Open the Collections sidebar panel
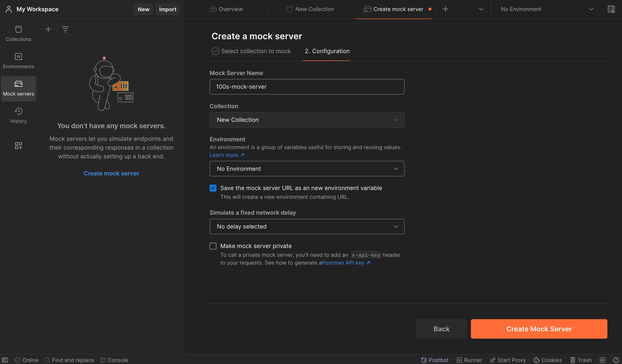This screenshot has width=622, height=364. point(18,34)
